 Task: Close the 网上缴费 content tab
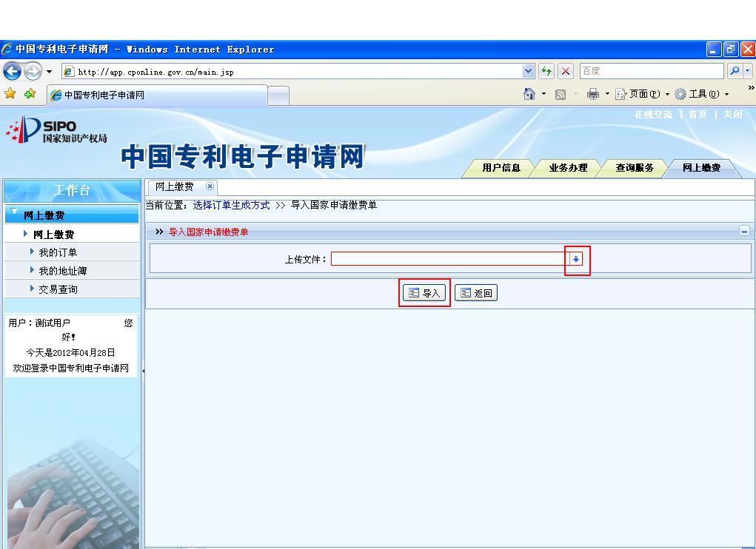pyautogui.click(x=210, y=186)
